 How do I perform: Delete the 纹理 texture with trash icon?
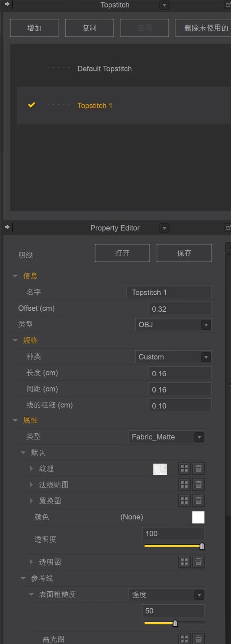198,469
